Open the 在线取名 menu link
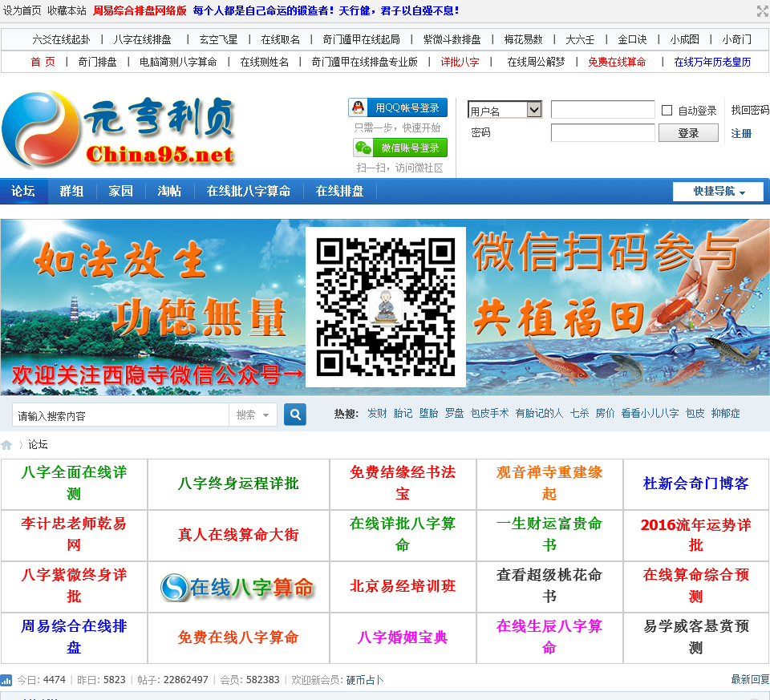This screenshot has width=770, height=700. [281, 39]
